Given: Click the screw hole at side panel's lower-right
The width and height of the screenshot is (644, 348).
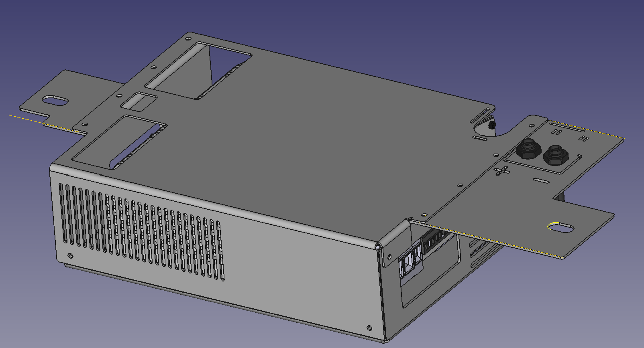Looking at the screenshot, I should tap(369, 328).
